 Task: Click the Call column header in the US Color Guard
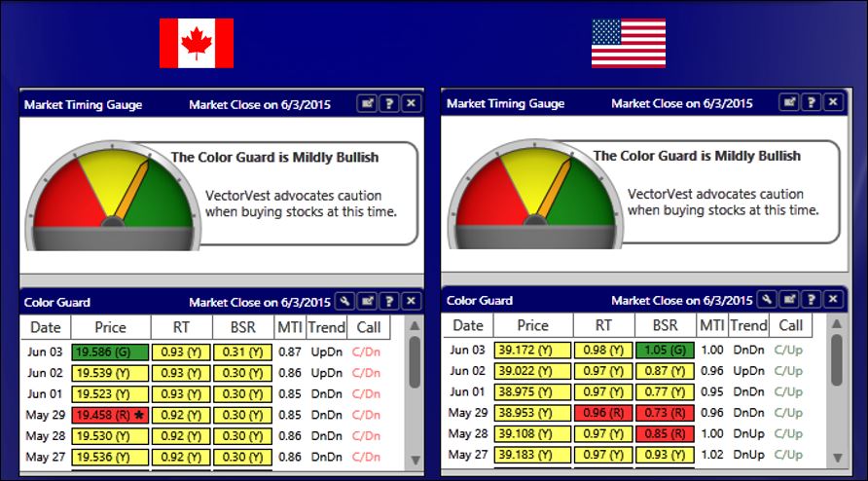(791, 325)
